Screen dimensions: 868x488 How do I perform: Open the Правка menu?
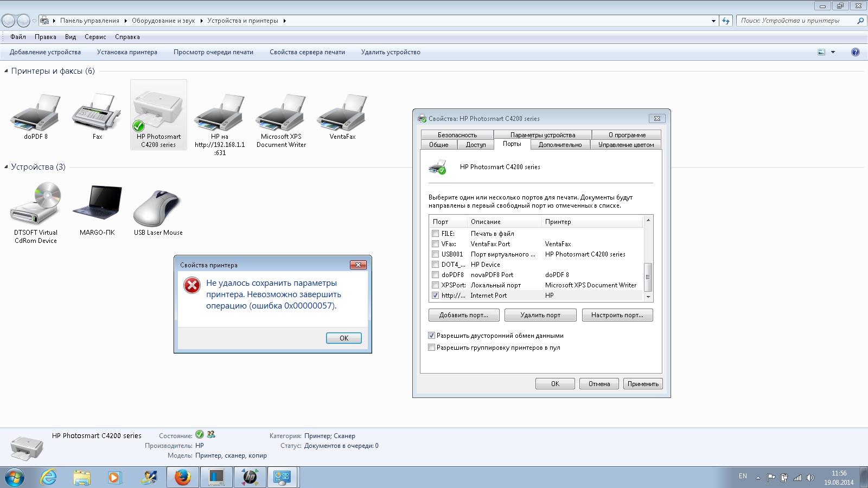click(46, 37)
